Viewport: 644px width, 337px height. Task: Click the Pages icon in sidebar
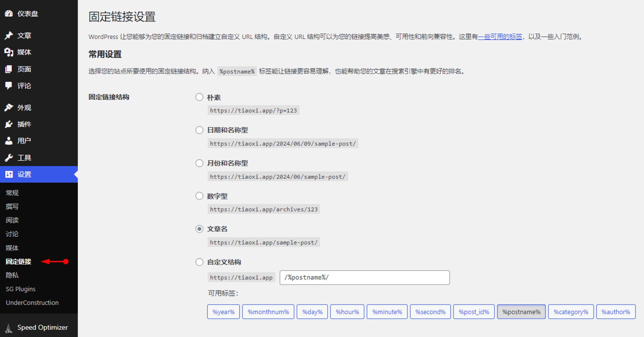(9, 69)
